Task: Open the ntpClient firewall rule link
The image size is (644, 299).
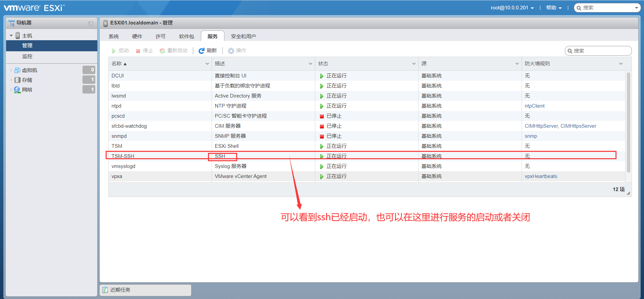Action: coord(535,106)
